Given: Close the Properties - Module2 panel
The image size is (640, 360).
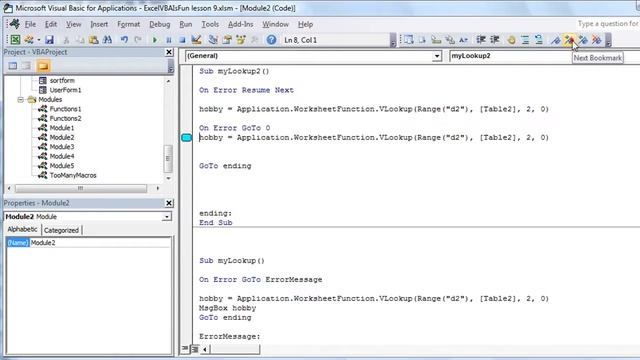Looking at the screenshot, I should [x=169, y=203].
